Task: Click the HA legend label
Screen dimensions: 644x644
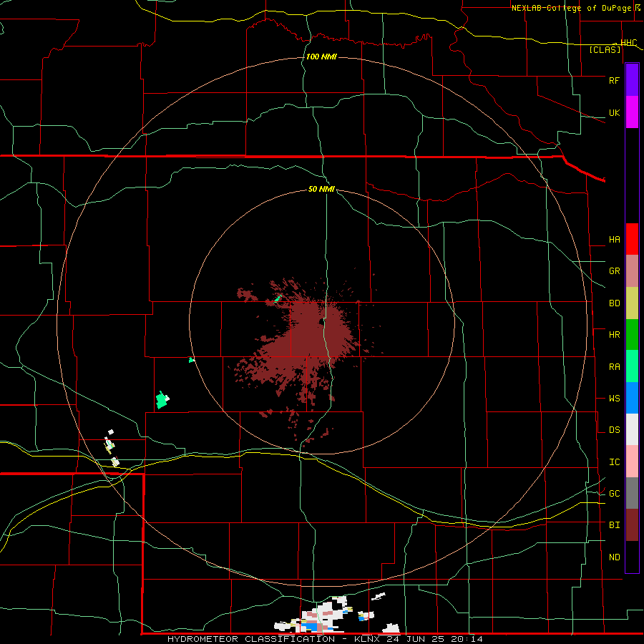Action: [x=614, y=240]
